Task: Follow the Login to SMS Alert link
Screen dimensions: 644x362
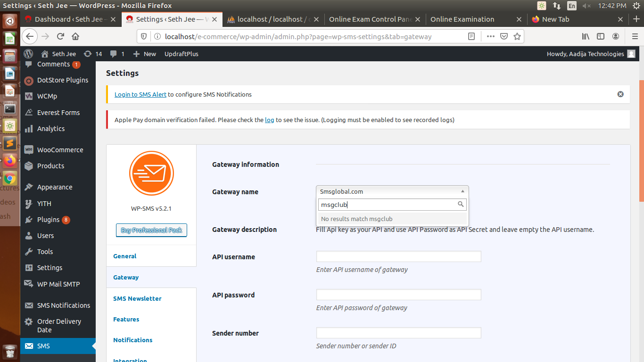Action: point(140,94)
